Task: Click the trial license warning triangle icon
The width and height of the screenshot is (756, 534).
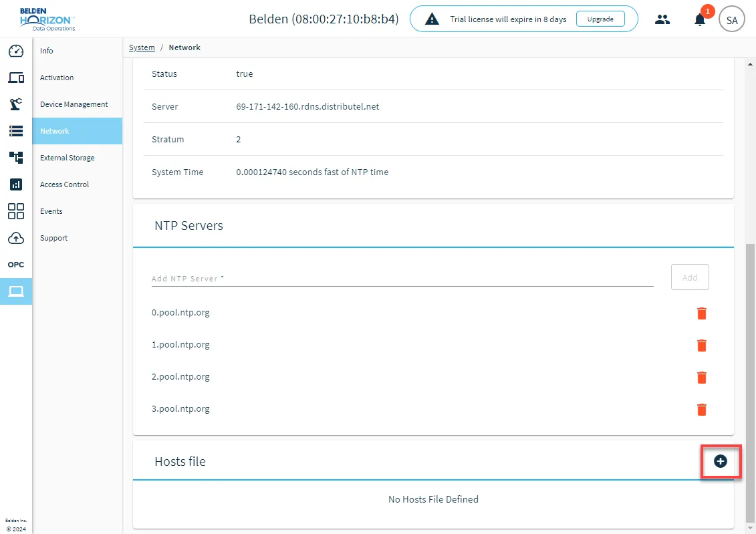Action: click(432, 19)
